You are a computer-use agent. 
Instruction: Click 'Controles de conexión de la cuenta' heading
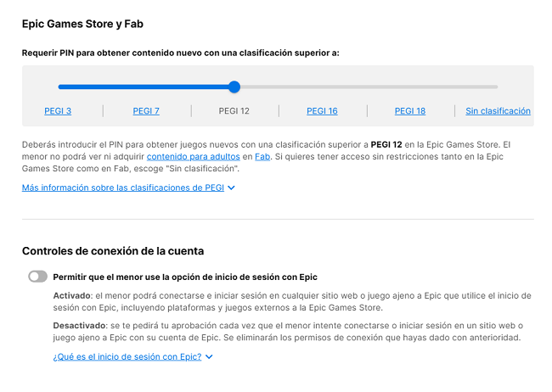(112, 251)
